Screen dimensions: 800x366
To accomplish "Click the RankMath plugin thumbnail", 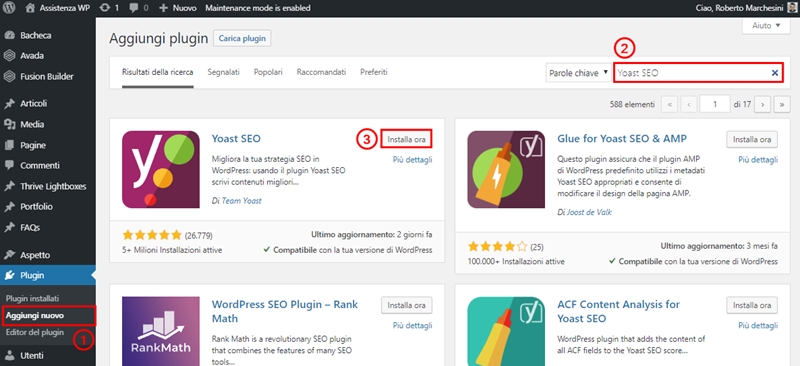I will [161, 331].
